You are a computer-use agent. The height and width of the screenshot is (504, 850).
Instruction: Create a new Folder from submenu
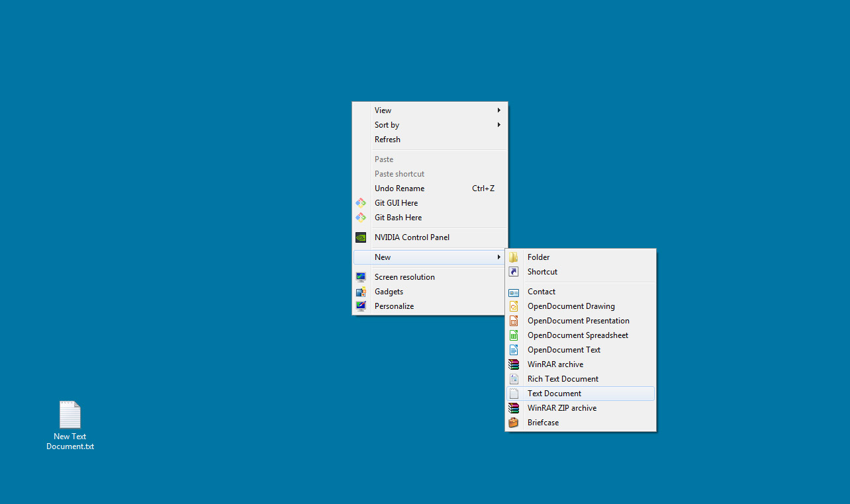(x=581, y=257)
